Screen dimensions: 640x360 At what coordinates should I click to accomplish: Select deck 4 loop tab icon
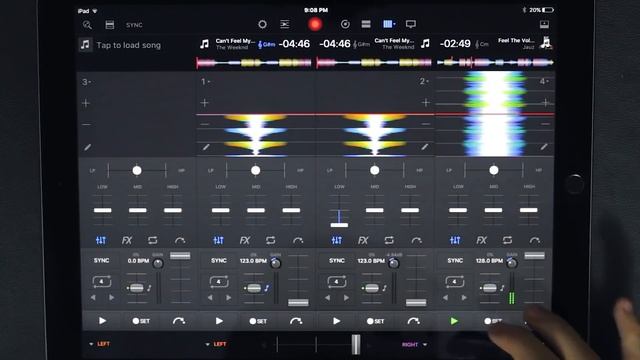(x=507, y=240)
